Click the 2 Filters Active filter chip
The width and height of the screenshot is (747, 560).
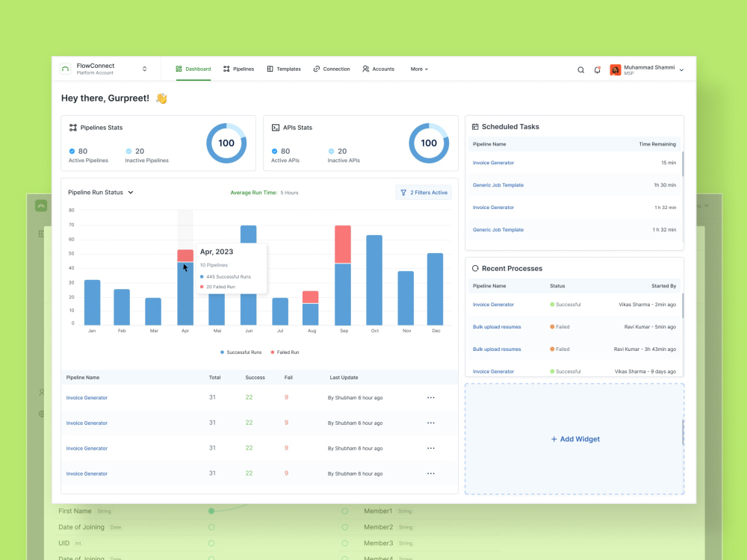point(424,192)
